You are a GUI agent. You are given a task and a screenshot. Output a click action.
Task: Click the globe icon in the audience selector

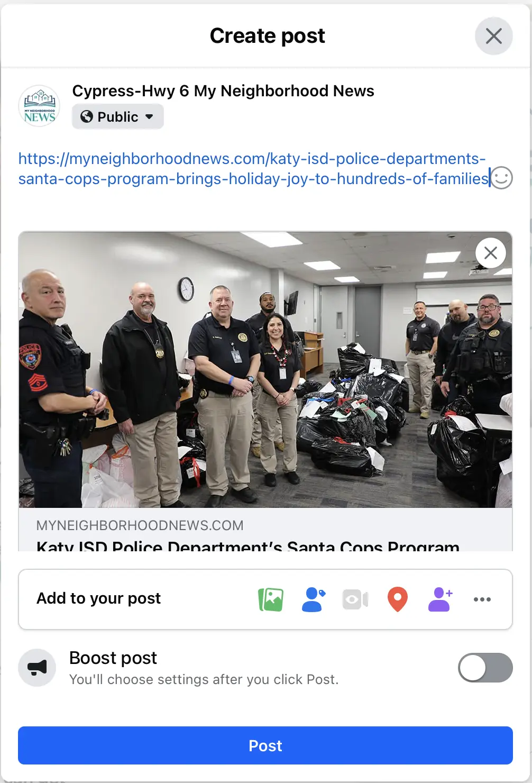coord(87,116)
